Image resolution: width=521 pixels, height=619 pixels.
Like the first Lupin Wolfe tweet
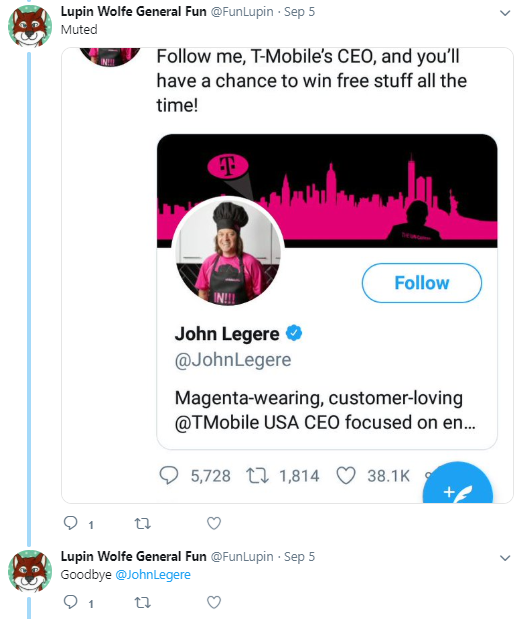(214, 523)
